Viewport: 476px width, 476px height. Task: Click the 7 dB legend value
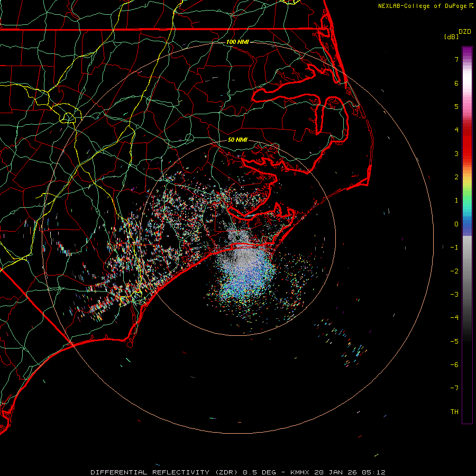click(456, 59)
